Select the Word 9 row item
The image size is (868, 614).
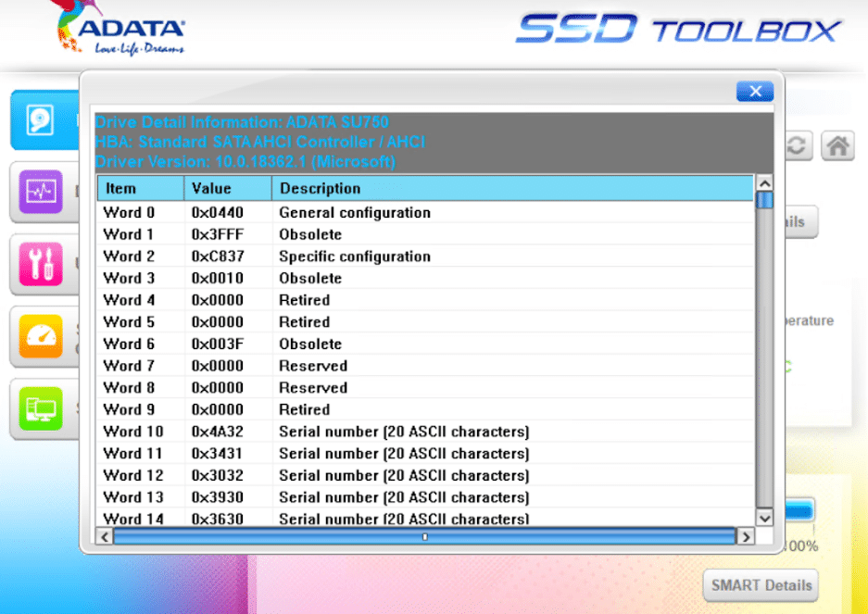129,409
